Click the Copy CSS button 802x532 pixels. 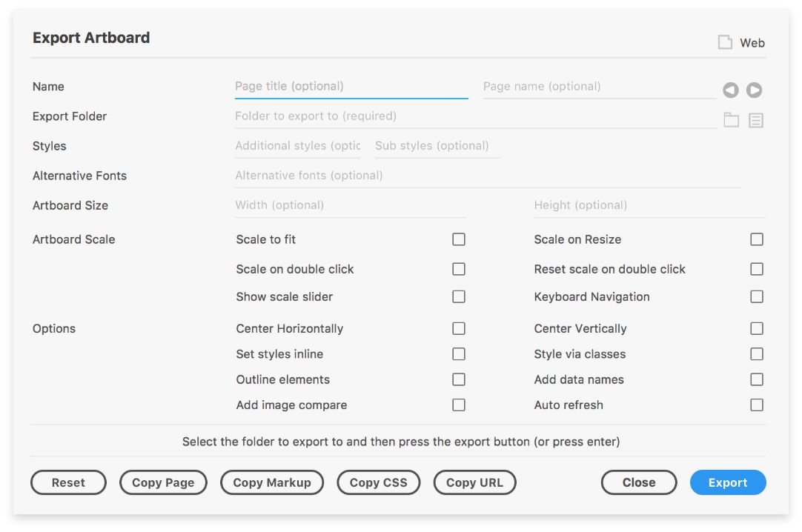[378, 482]
